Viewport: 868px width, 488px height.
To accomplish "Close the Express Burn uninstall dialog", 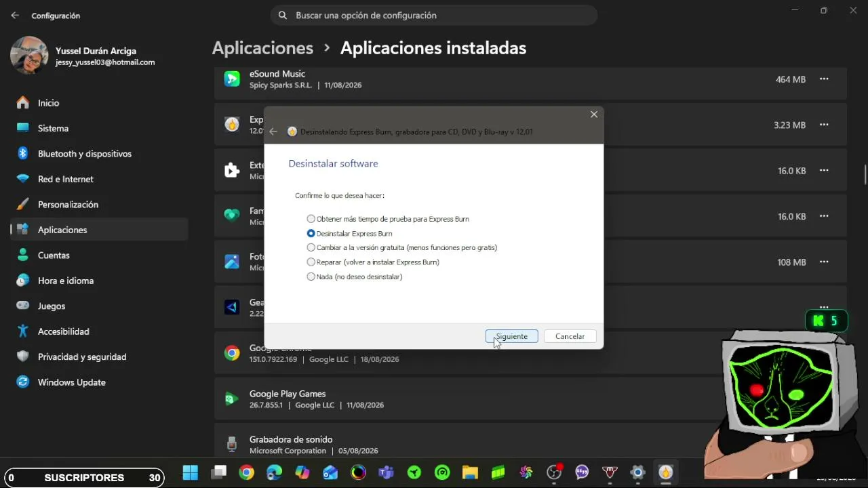I will tap(594, 115).
